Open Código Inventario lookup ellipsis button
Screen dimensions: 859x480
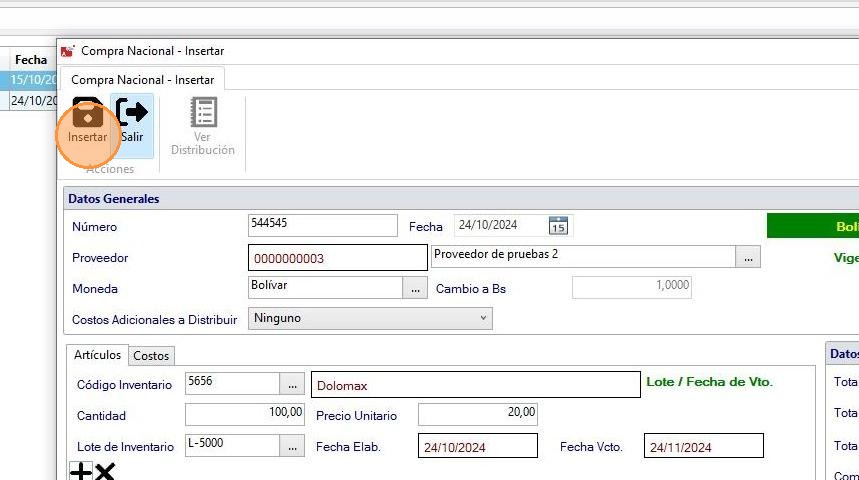[x=292, y=384]
